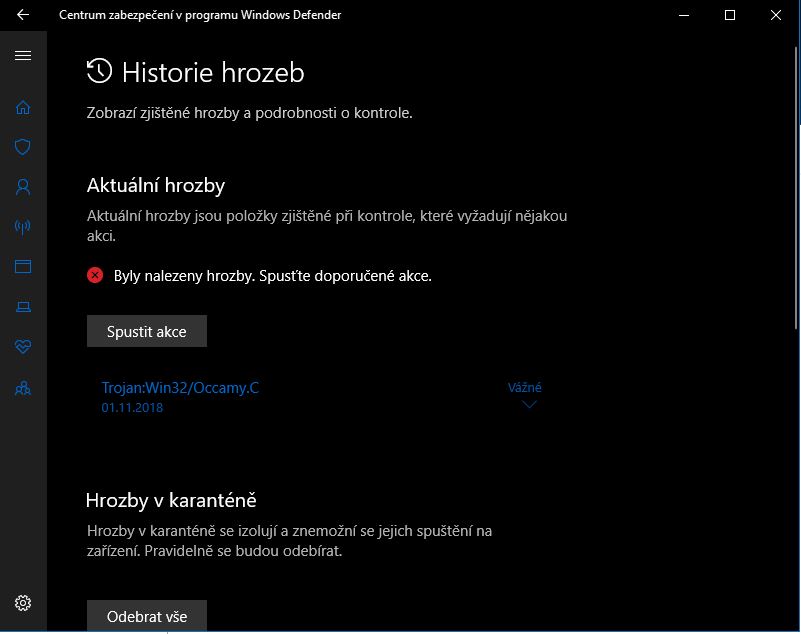Open the Home section icon

[23, 107]
